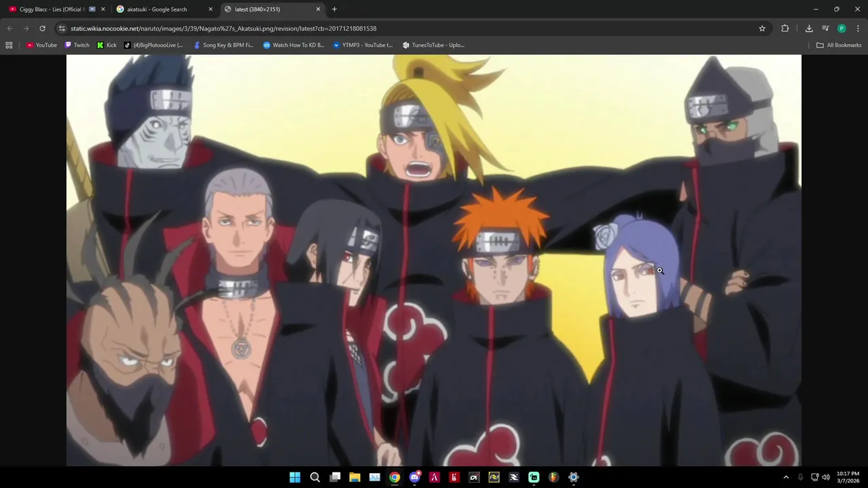The image size is (868, 488).
Task: Open the Photos app taskbar icon
Action: pos(374,477)
